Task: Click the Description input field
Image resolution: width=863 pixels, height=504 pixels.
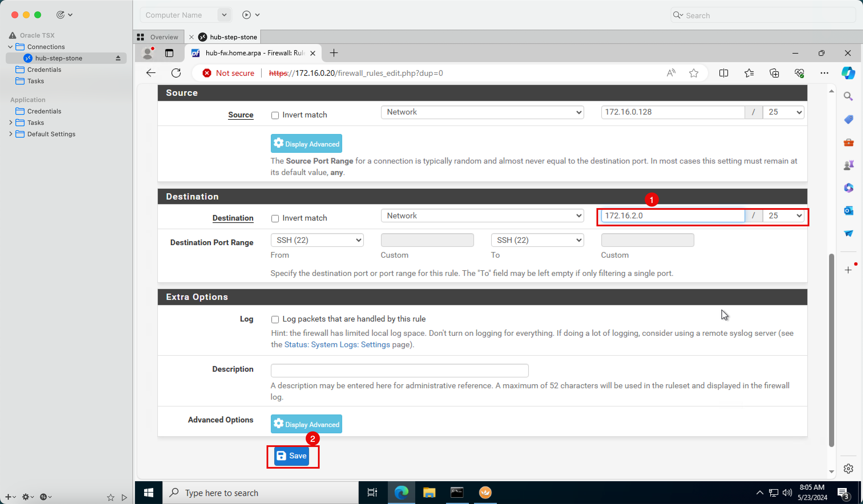Action: coord(399,370)
